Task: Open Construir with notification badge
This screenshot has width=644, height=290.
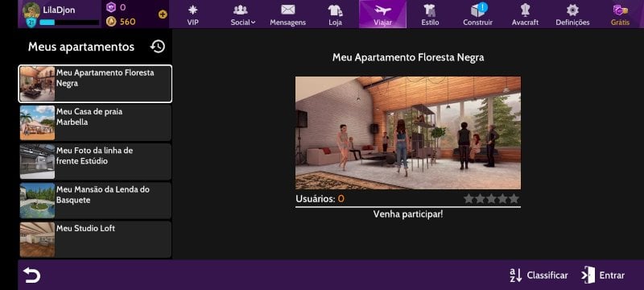Action: (477, 14)
